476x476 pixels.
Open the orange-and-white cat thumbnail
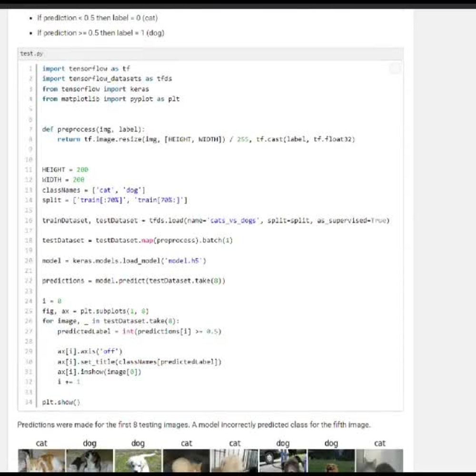(x=41, y=461)
